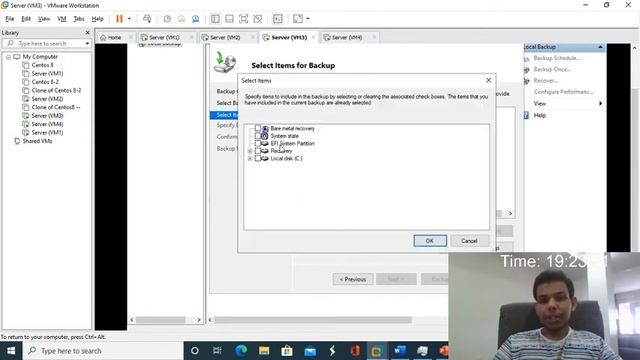Open Microsoft Word from the taskbar
Image resolution: width=640 pixels, height=360 pixels.
coord(400,351)
